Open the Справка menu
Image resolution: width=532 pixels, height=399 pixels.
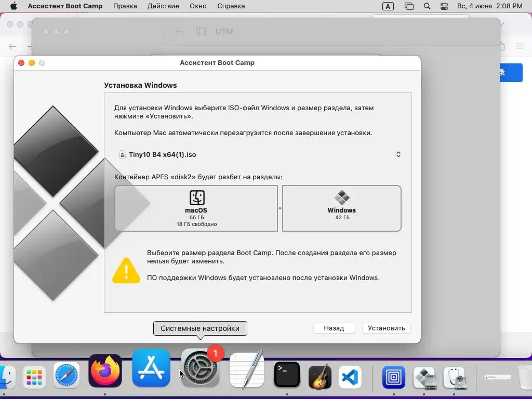click(231, 6)
